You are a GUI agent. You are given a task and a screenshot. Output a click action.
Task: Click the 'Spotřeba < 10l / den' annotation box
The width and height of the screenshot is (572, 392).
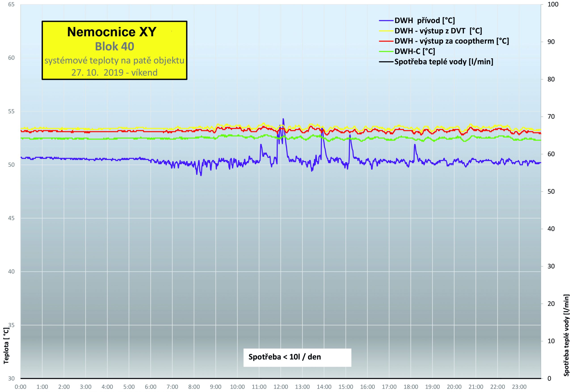pyautogui.click(x=297, y=358)
